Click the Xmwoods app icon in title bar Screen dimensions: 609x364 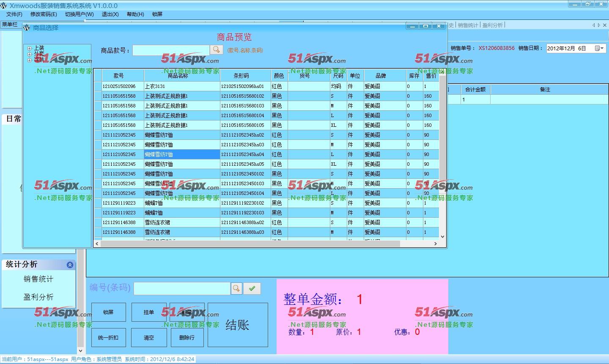(4, 5)
